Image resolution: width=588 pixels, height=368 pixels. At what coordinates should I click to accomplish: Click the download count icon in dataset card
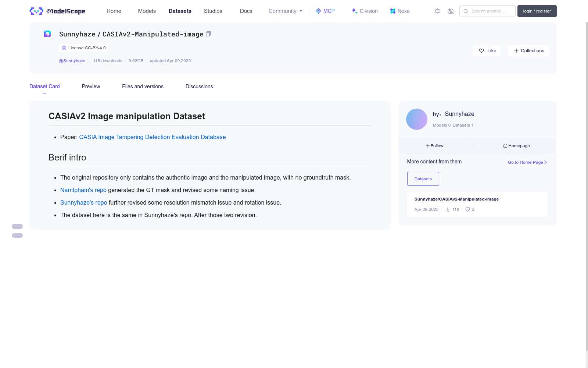(448, 209)
